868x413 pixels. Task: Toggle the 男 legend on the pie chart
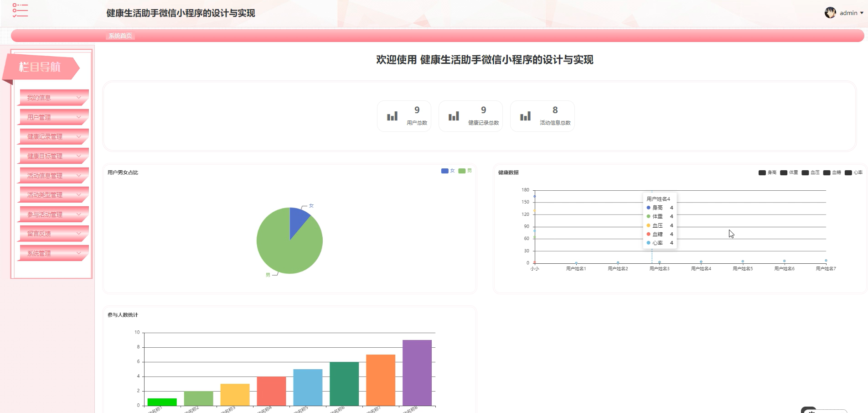466,171
